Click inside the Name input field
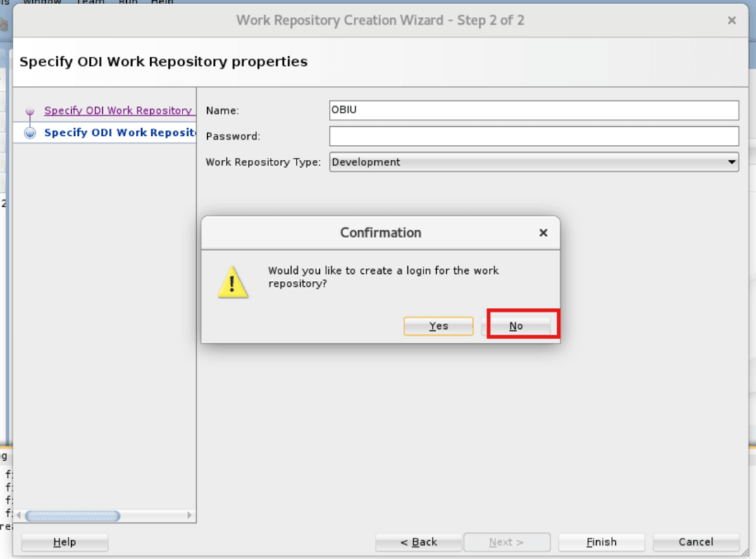Image resolution: width=756 pixels, height=559 pixels. (x=534, y=110)
